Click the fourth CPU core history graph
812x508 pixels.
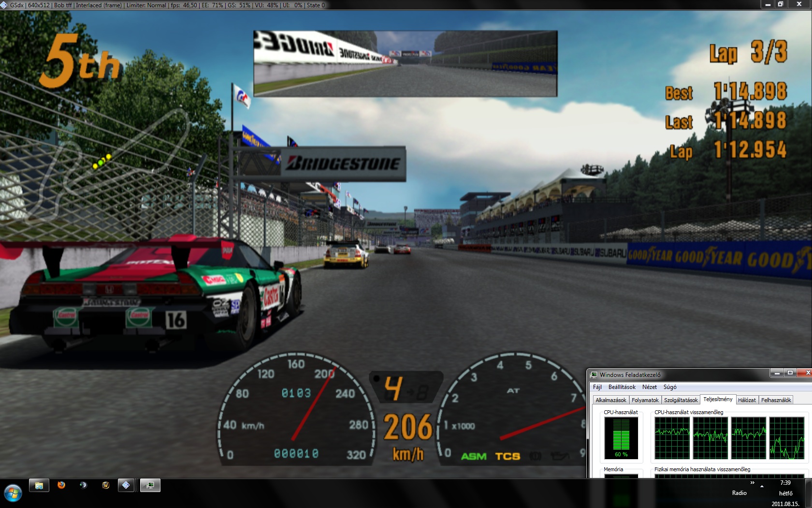coord(787,438)
